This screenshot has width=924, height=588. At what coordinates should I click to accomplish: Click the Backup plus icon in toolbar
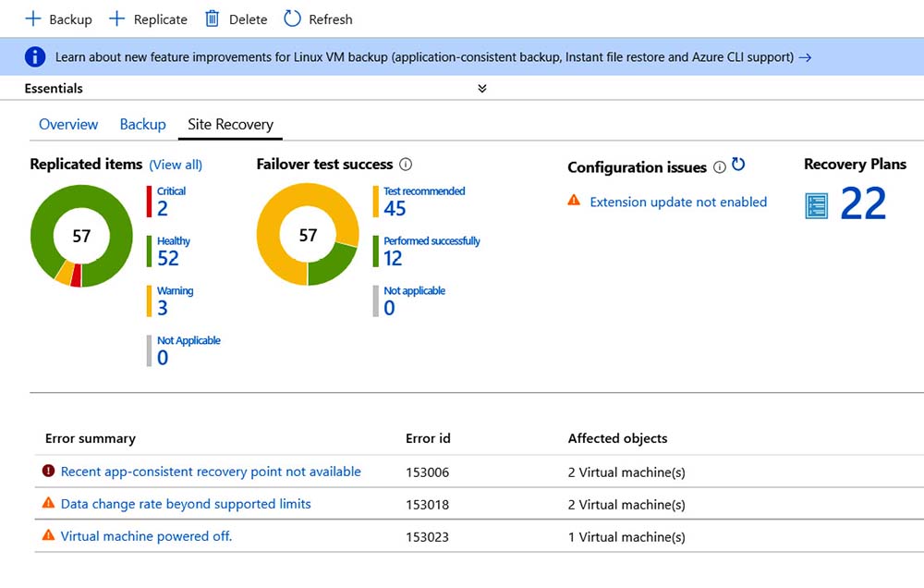33,18
